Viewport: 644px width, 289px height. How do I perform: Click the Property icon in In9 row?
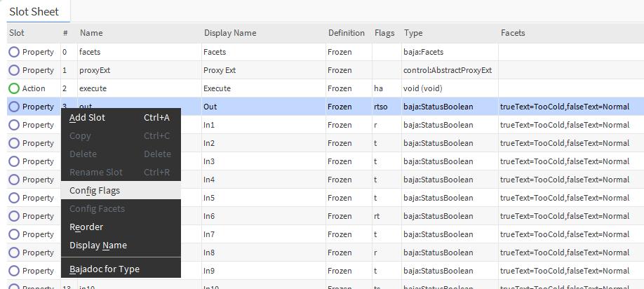(x=14, y=271)
